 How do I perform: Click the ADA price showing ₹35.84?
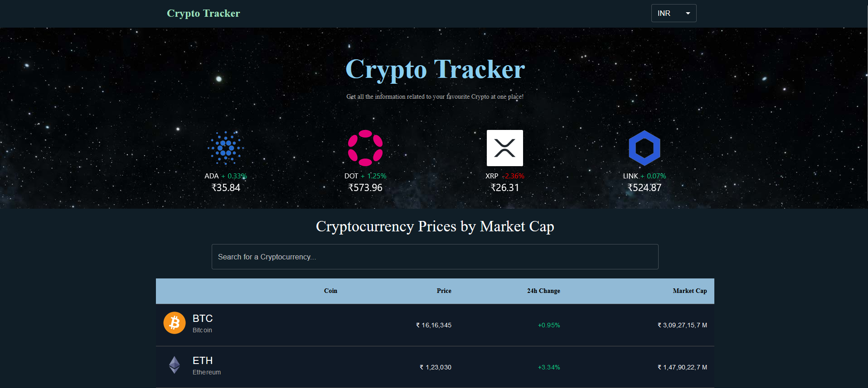tap(226, 187)
